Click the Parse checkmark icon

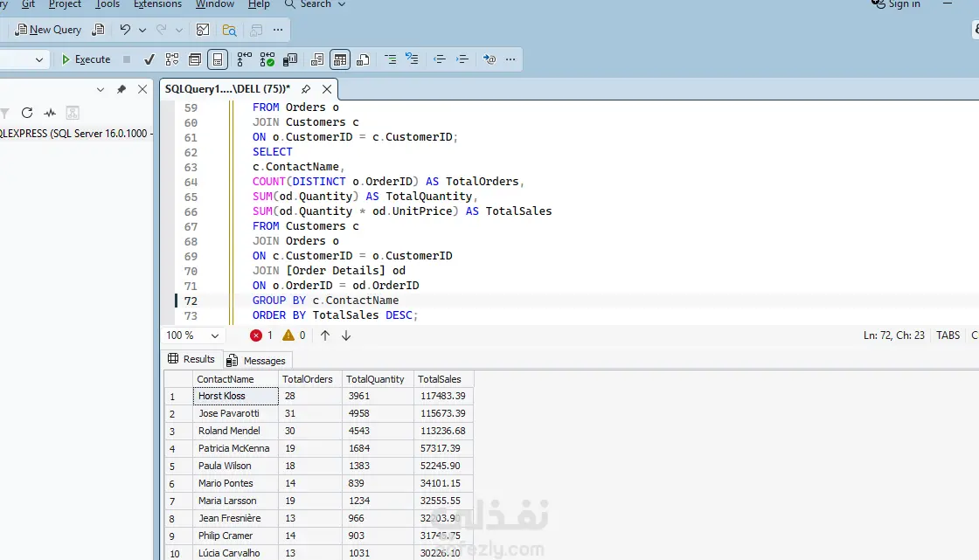point(149,59)
